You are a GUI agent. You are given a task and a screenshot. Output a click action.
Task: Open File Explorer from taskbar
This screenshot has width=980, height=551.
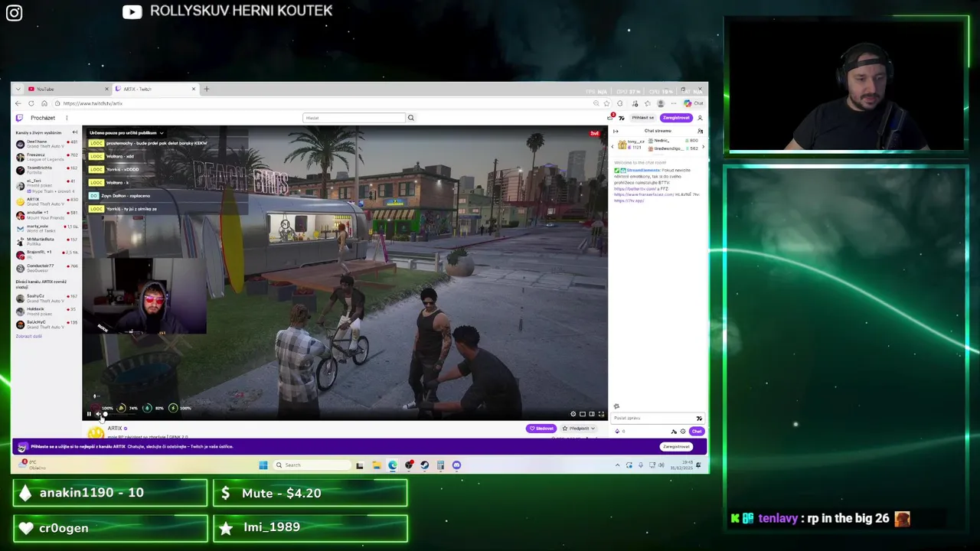tap(376, 465)
